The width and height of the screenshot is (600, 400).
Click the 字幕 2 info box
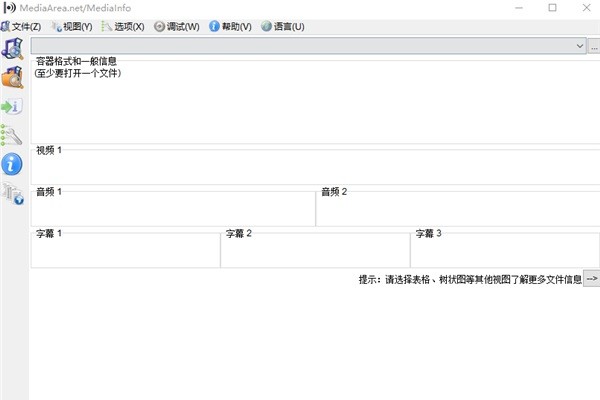click(x=315, y=250)
